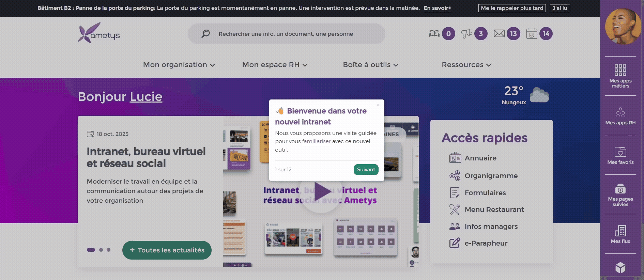Play the Ametys intranet video
This screenshot has height=280, width=644.
click(321, 192)
